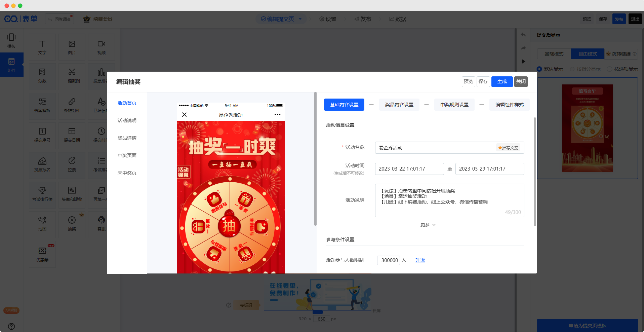Select 自由模式 display mode
This screenshot has width=644, height=332.
pyautogui.click(x=588, y=54)
